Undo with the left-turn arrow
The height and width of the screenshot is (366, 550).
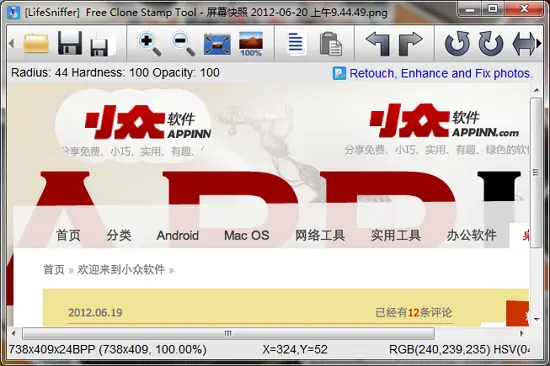point(377,44)
